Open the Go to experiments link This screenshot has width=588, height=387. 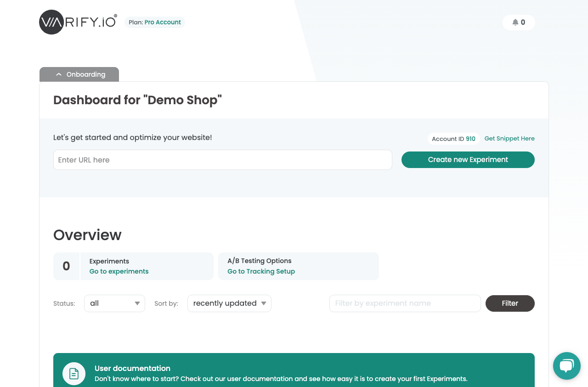pos(119,271)
